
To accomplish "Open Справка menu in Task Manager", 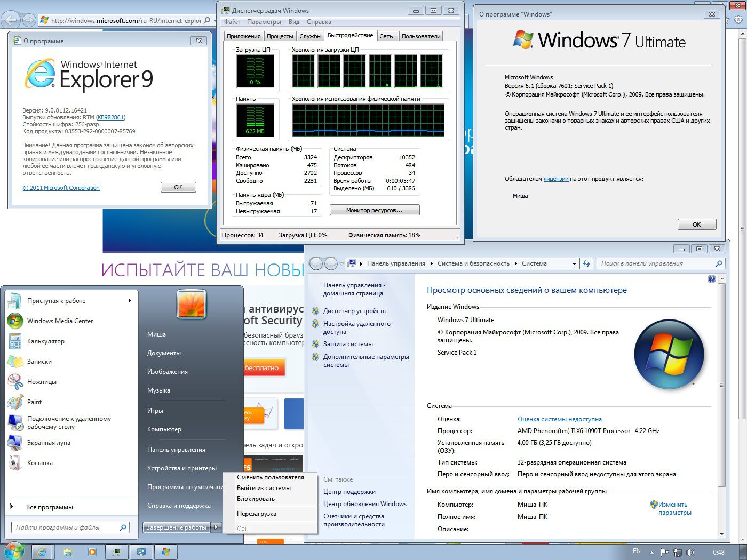I will pyautogui.click(x=319, y=22).
